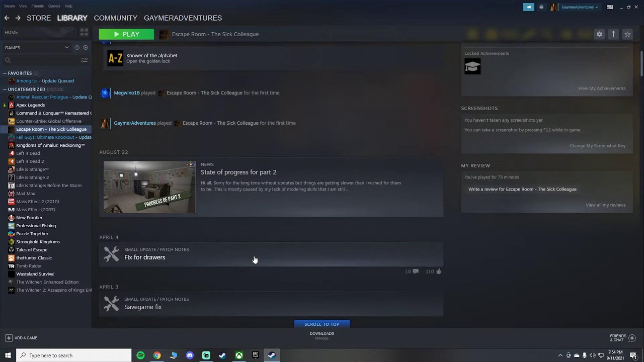This screenshot has height=362, width=644.
Task: Open Discord from taskbar
Action: click(x=190, y=355)
